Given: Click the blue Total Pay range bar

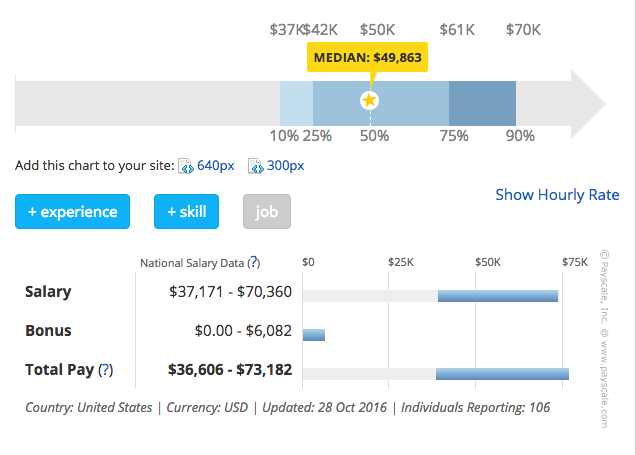Looking at the screenshot, I should tap(502, 373).
